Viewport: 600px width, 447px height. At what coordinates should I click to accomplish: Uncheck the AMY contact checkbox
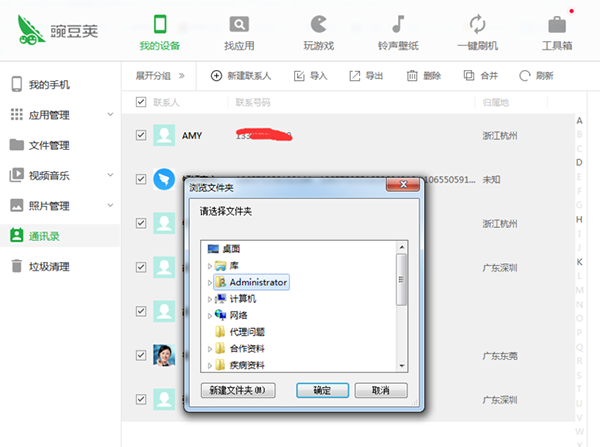[141, 135]
